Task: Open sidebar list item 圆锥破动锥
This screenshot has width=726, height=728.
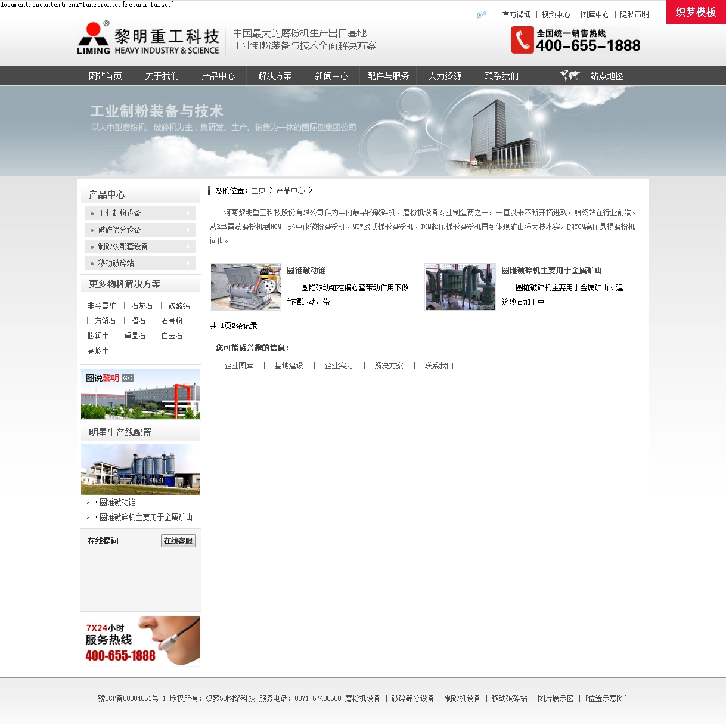Action: [117, 502]
